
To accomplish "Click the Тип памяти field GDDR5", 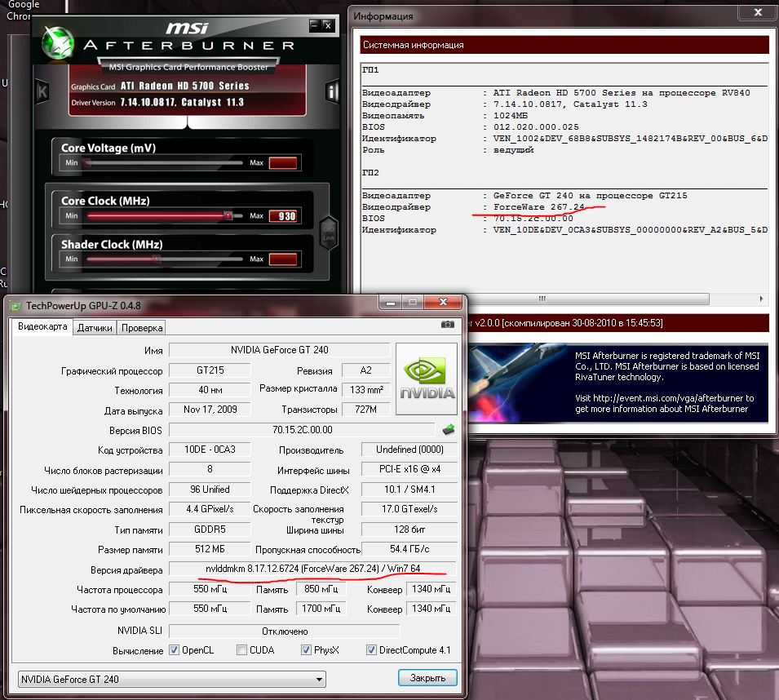I will tap(210, 529).
